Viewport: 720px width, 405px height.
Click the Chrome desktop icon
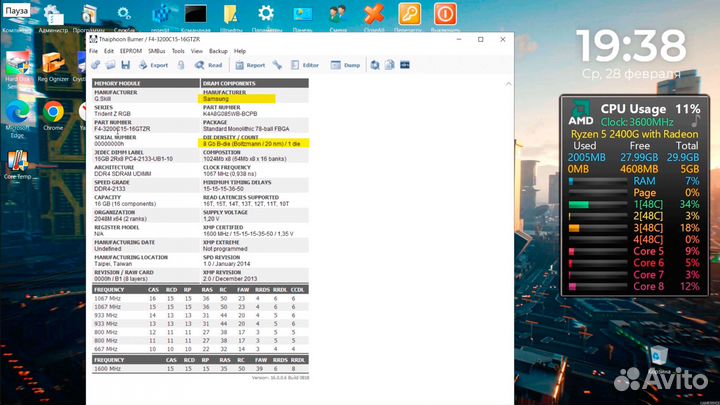click(x=53, y=116)
